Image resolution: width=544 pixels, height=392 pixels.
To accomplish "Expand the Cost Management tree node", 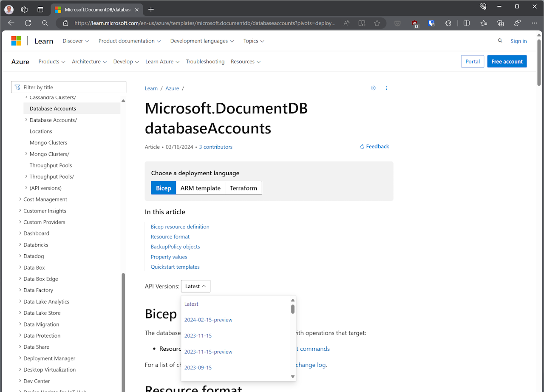I will click(20, 199).
